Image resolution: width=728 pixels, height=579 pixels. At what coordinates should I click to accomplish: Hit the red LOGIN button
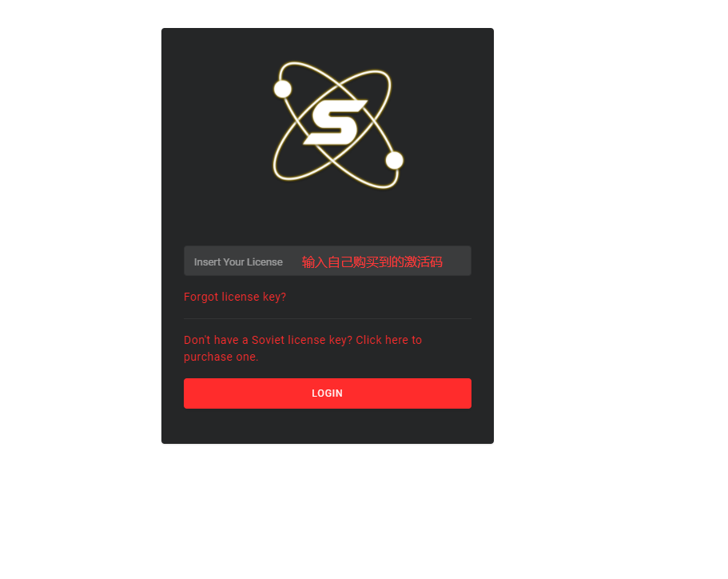(328, 393)
